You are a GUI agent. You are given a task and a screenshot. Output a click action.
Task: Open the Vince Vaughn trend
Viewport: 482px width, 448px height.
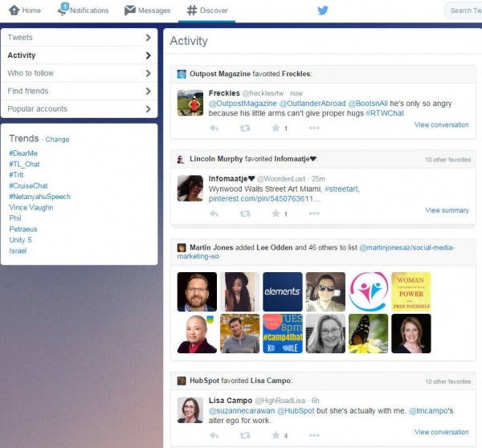click(31, 207)
